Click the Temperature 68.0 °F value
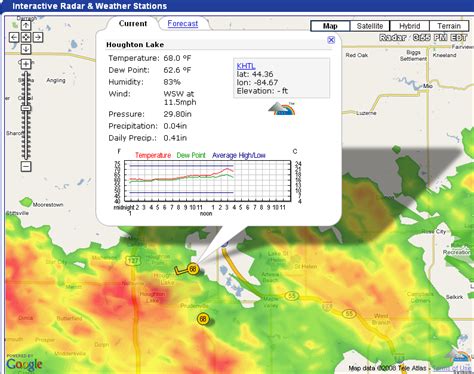The height and width of the screenshot is (374, 474). (x=177, y=58)
